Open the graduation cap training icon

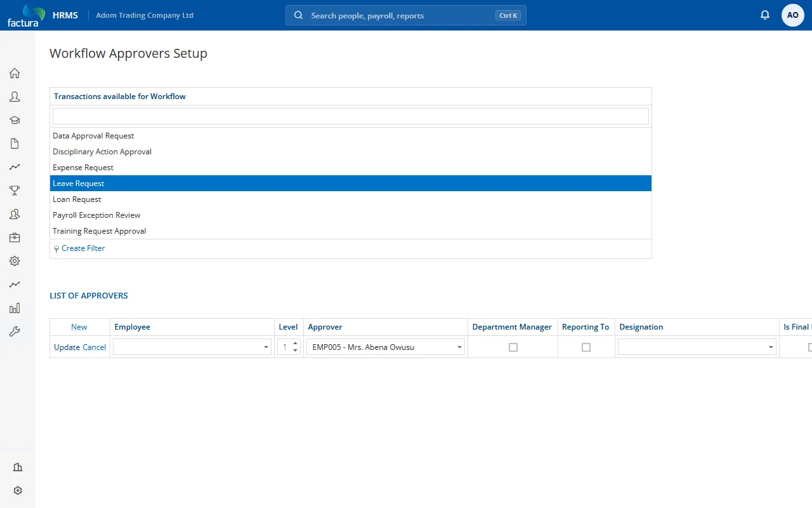(x=15, y=120)
